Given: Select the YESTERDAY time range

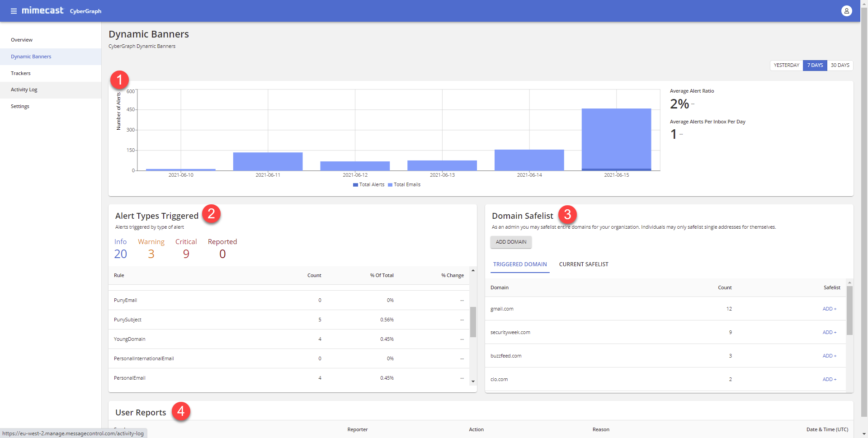Looking at the screenshot, I should [x=786, y=65].
